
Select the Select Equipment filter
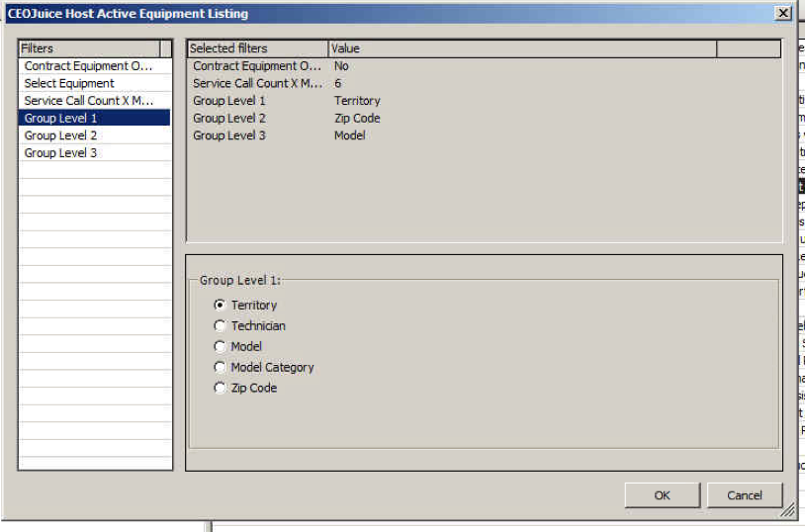click(95, 84)
